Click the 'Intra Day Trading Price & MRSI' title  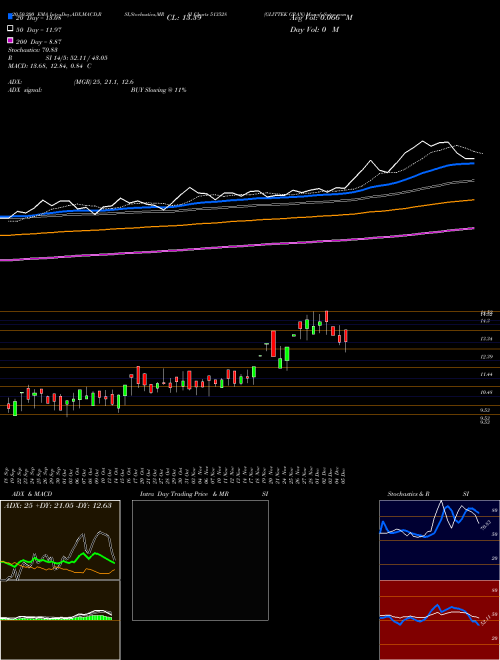204,494
